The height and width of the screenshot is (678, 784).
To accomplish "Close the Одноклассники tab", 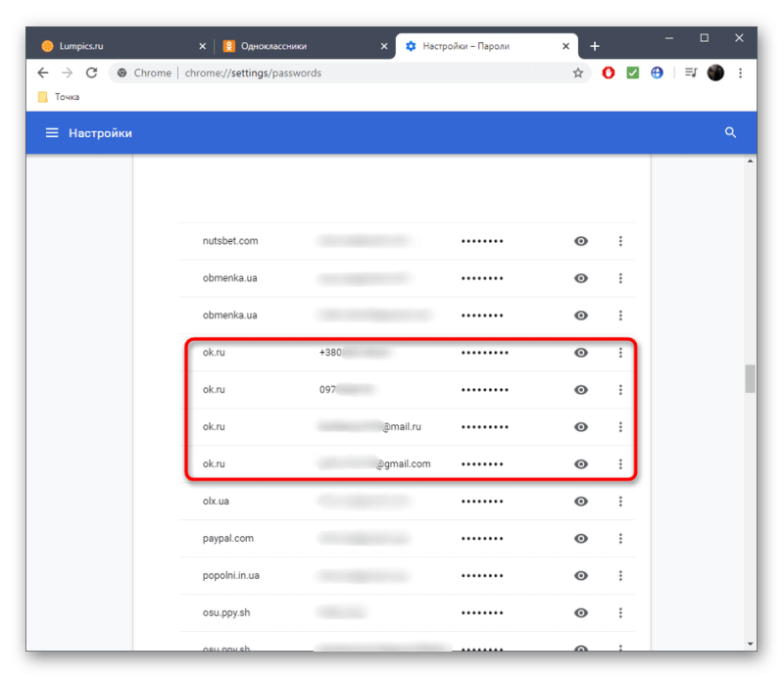I will (x=384, y=46).
